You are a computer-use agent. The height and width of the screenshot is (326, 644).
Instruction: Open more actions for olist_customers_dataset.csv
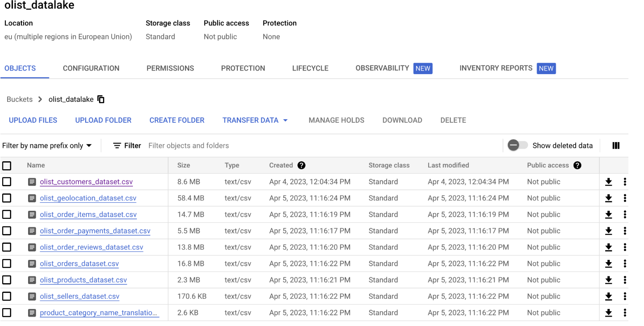tap(625, 182)
